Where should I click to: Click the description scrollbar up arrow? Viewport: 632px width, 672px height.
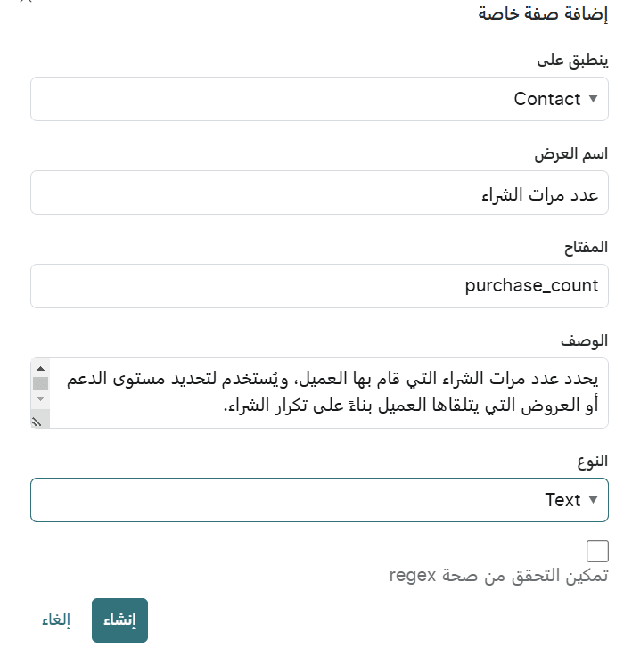[x=40, y=369]
